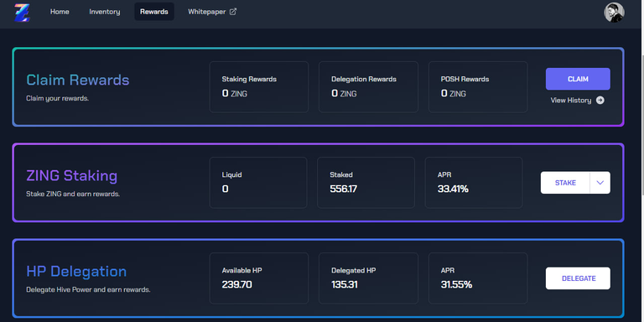Image resolution: width=644 pixels, height=322 pixels.
Task: Click the ZING logo icon
Action: pos(21,13)
